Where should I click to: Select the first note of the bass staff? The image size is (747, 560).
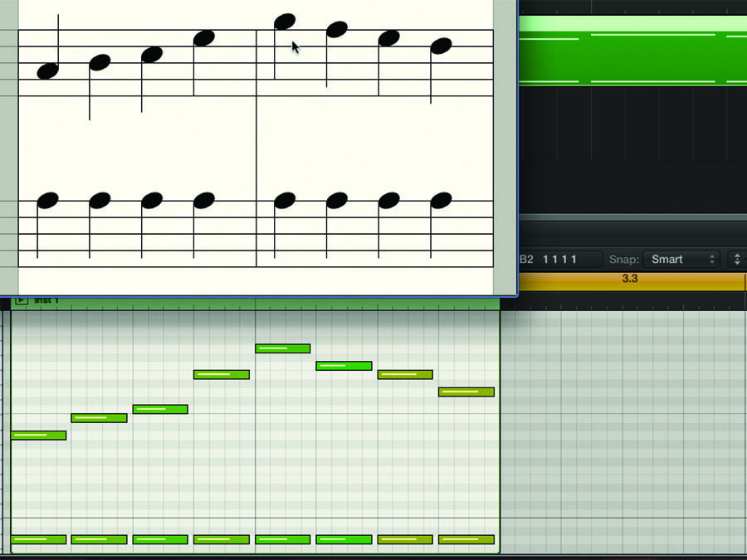point(48,199)
